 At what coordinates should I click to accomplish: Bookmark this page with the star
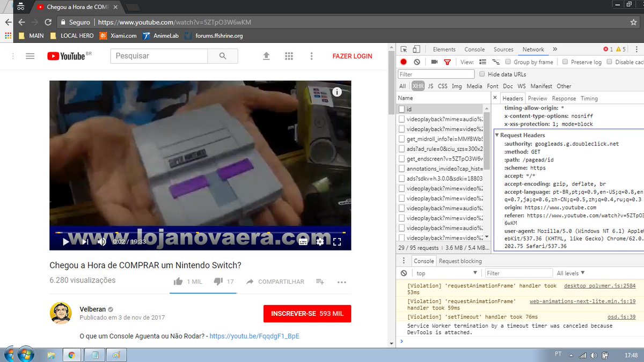click(x=634, y=22)
